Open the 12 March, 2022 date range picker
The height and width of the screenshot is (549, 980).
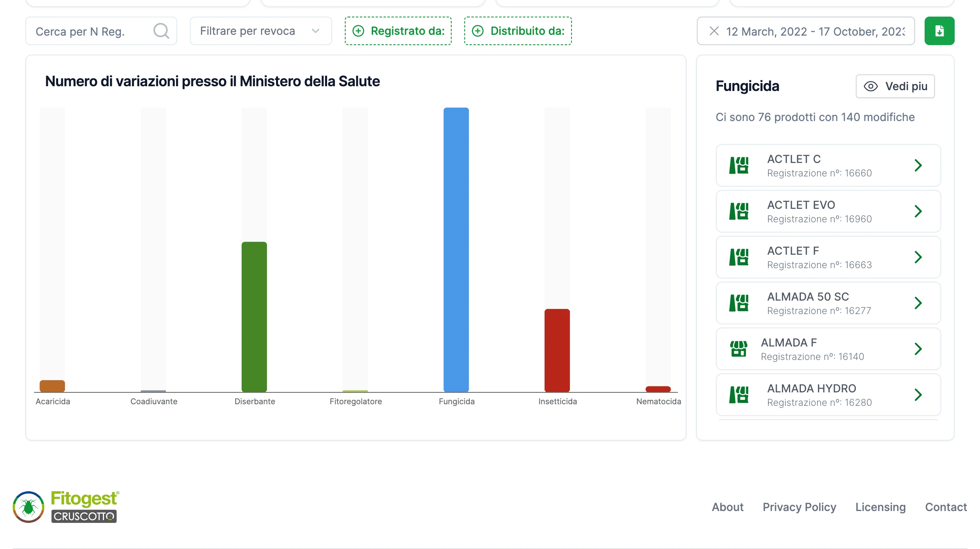(x=806, y=31)
